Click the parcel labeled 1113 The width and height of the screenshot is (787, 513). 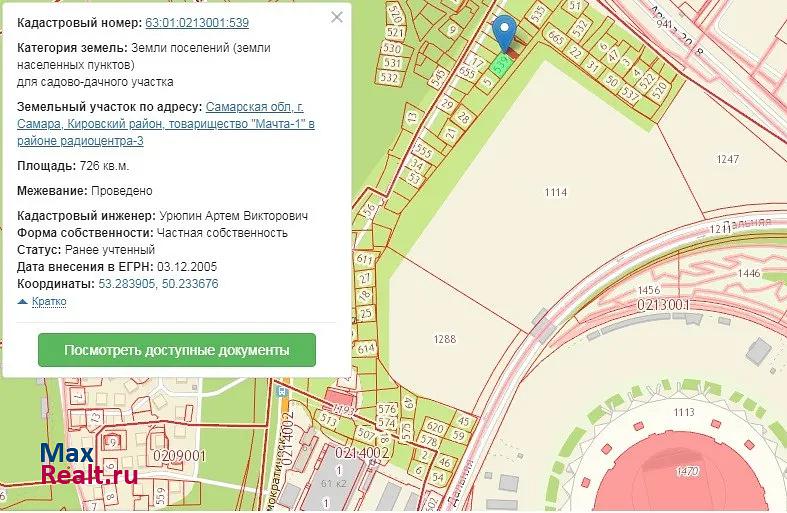point(684,412)
